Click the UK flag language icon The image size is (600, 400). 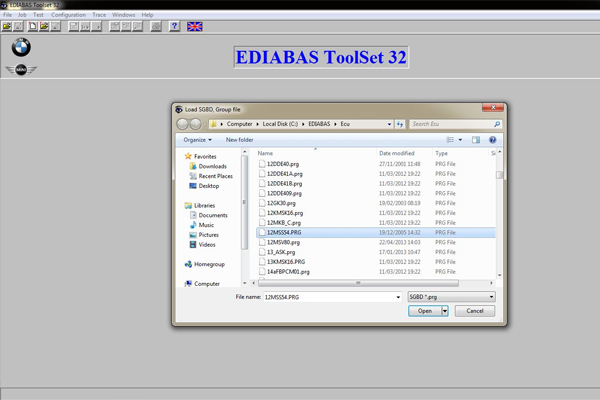[195, 27]
